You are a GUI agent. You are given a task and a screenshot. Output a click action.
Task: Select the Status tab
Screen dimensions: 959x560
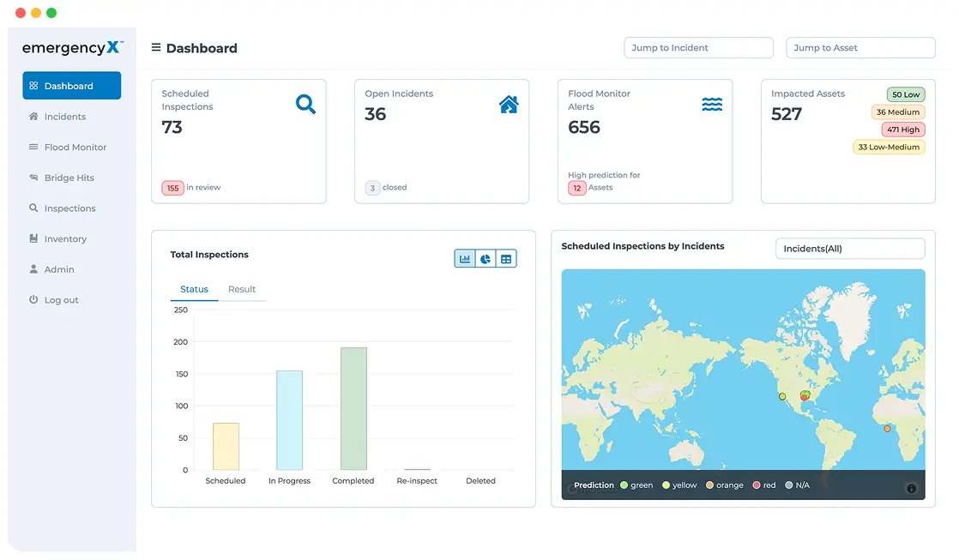(194, 289)
